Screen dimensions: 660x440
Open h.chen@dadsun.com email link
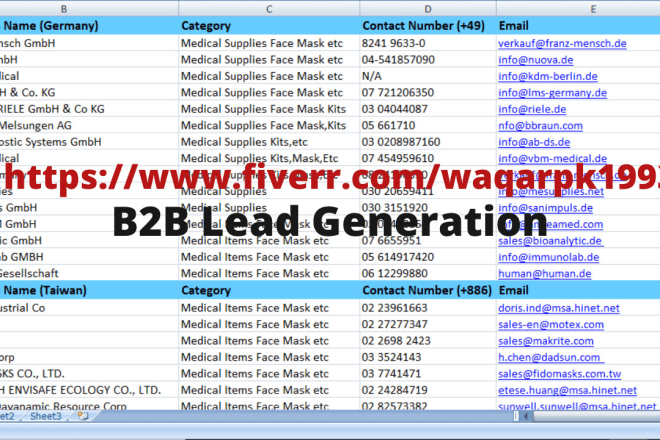[549, 357]
